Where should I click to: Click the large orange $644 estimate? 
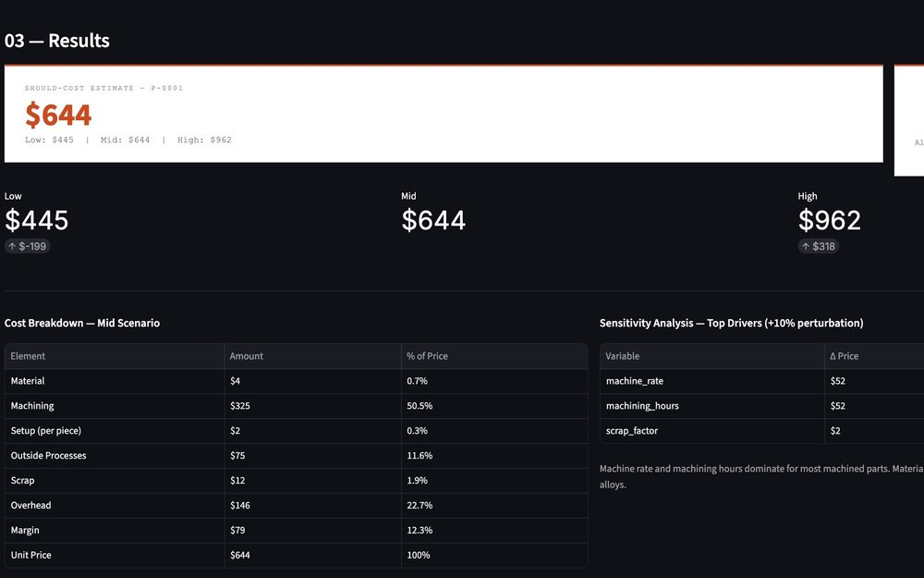(58, 115)
